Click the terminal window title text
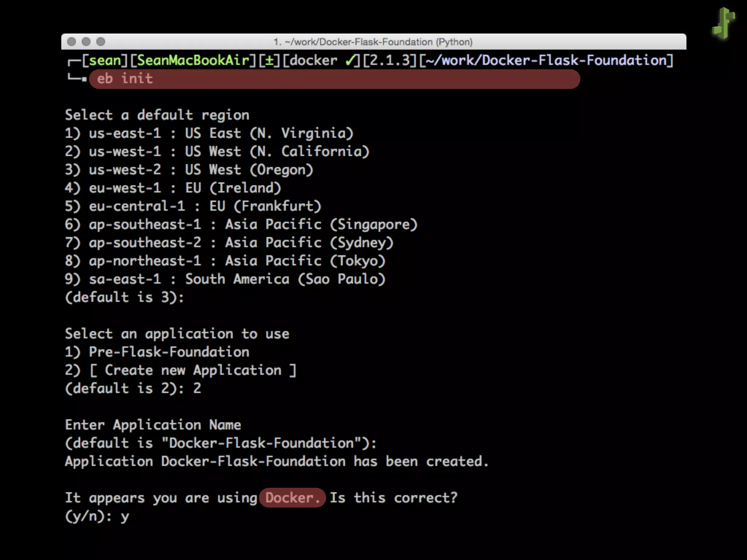Screen dimensions: 747x560 click(x=373, y=42)
